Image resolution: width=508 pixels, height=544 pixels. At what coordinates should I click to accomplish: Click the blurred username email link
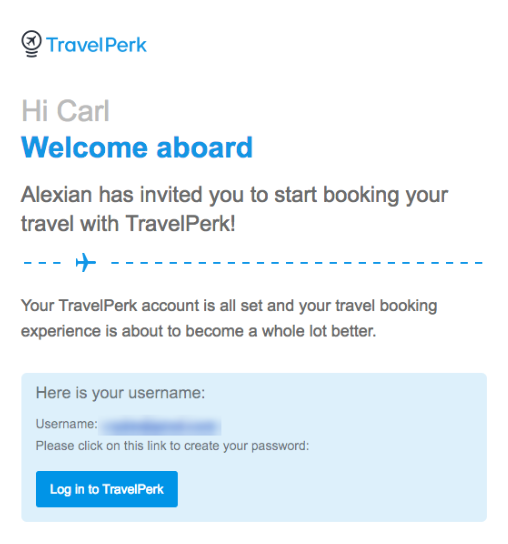[160, 425]
